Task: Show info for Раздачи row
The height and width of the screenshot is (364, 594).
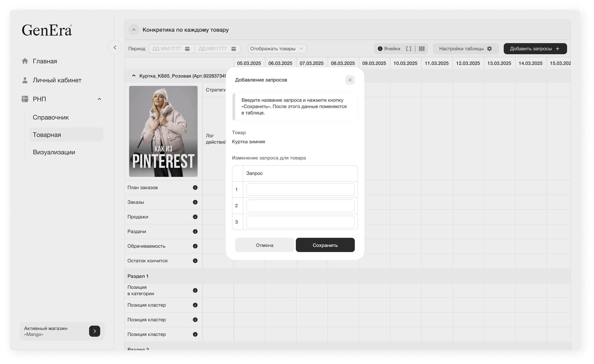Action: tap(195, 231)
